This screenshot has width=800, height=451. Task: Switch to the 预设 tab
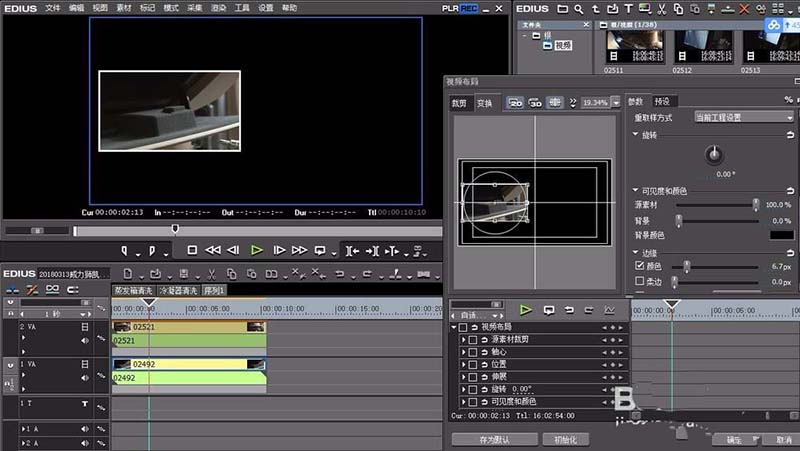click(x=662, y=101)
